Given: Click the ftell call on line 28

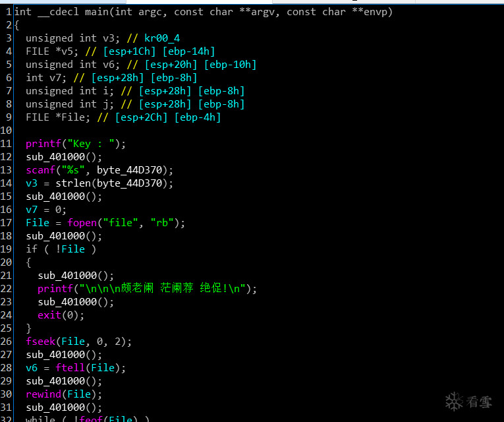Looking at the screenshot, I should 70,368.
